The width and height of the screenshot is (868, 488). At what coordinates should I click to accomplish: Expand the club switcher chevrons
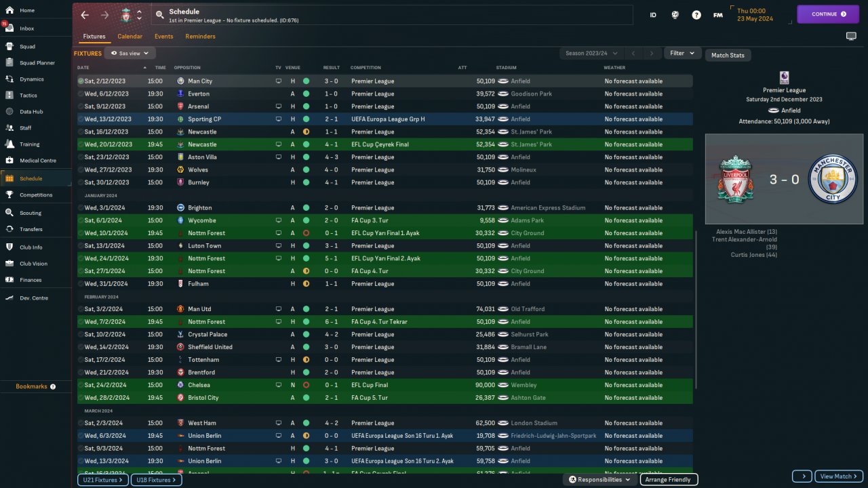coord(139,15)
